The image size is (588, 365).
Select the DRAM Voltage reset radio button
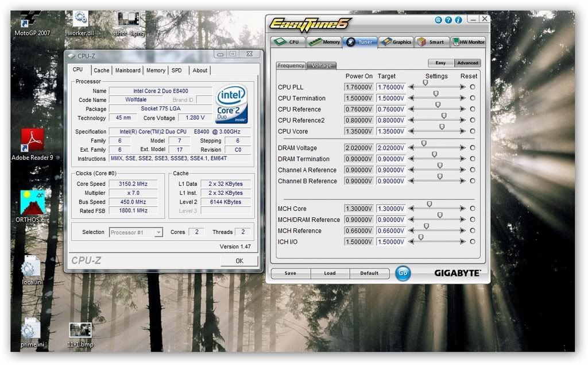click(473, 148)
